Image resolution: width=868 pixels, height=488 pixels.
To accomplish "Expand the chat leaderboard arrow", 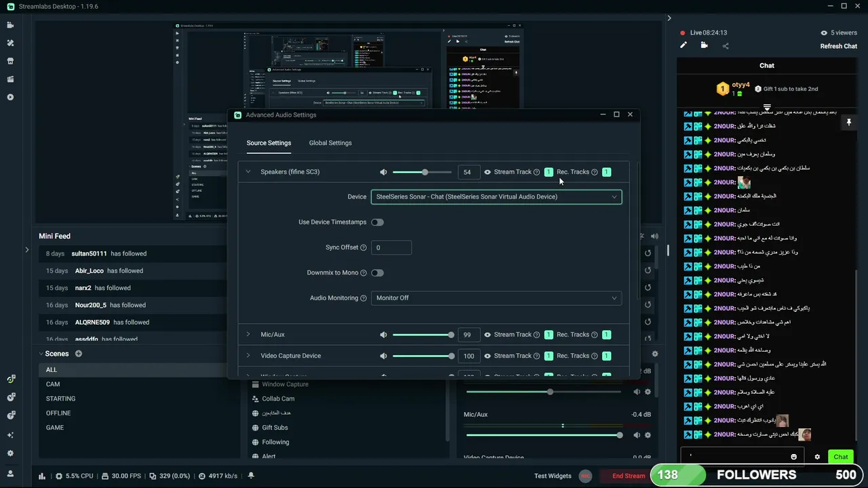I will tap(767, 107).
